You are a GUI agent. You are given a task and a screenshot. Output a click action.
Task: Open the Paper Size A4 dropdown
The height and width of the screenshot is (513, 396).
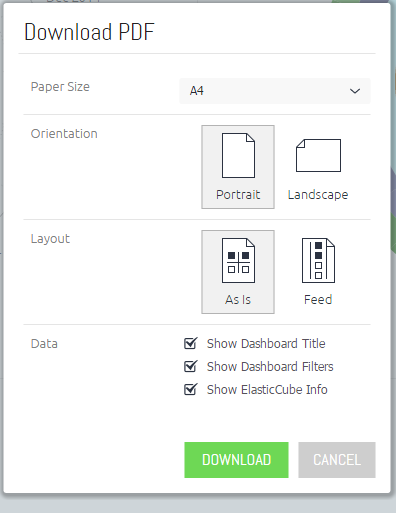click(x=275, y=91)
